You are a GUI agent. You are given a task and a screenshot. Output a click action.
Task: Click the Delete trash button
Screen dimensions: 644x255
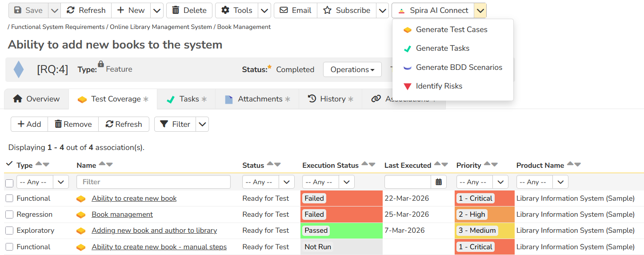coord(189,10)
